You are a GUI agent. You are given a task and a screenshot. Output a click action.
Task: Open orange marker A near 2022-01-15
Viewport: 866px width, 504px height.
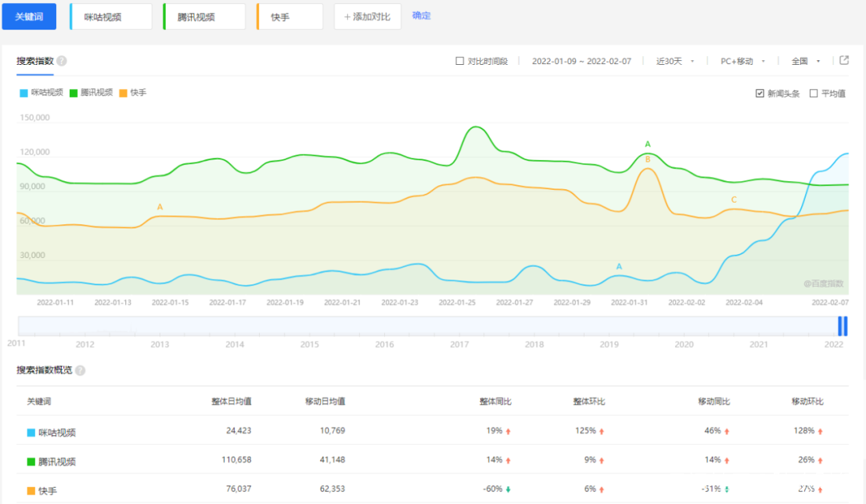(x=160, y=207)
